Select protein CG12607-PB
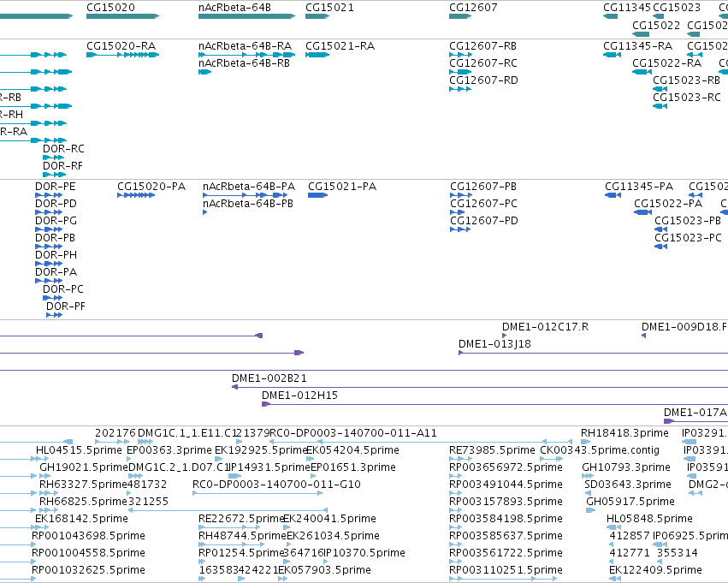728x583 pixels. click(461, 195)
